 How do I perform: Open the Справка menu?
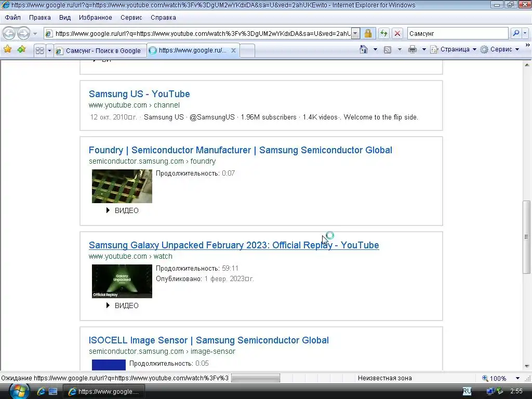[x=163, y=17]
